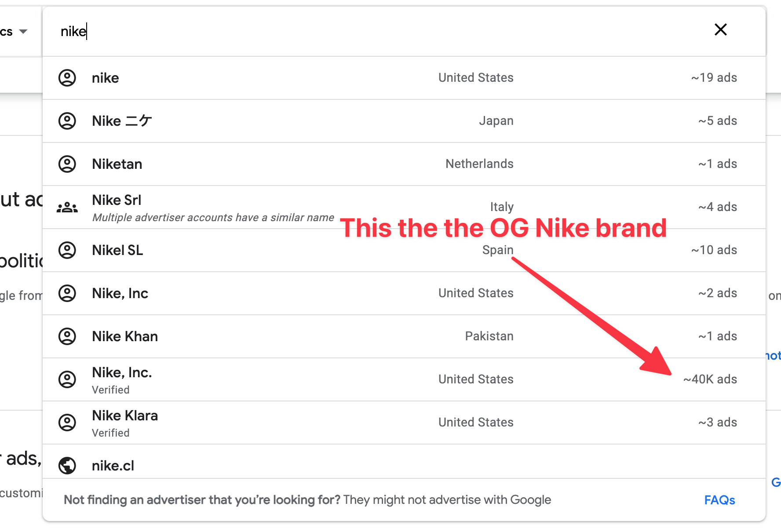Click the account icon beside Niketan
The image size is (781, 532).
(x=67, y=164)
